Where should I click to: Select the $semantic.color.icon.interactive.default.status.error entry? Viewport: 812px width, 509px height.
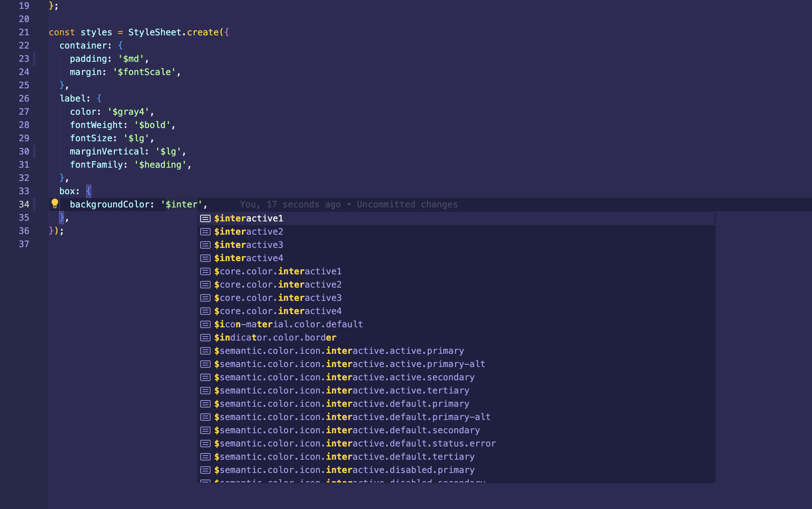tap(355, 443)
